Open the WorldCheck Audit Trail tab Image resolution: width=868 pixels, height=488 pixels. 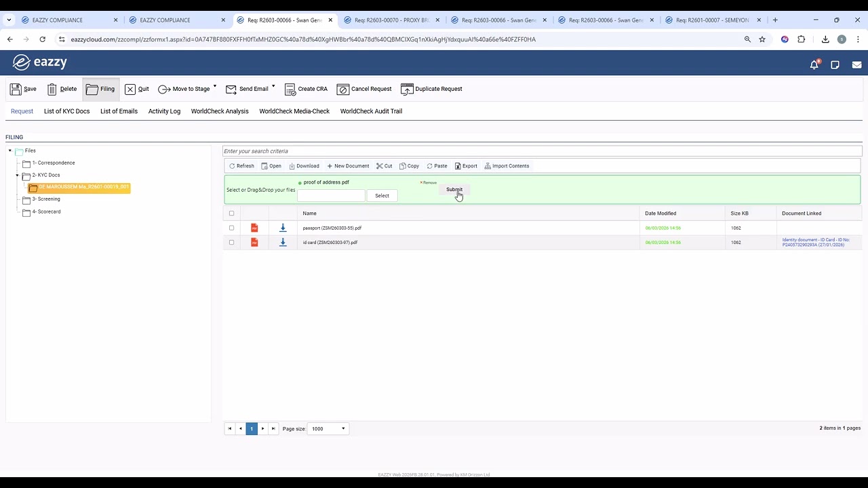371,111
